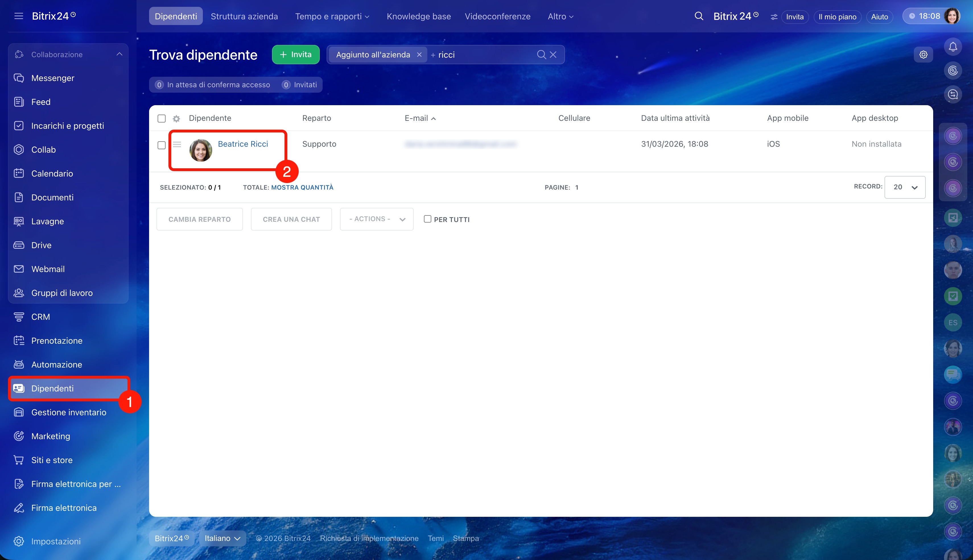
Task: Click the grid settings gear icon
Action: [x=176, y=119]
